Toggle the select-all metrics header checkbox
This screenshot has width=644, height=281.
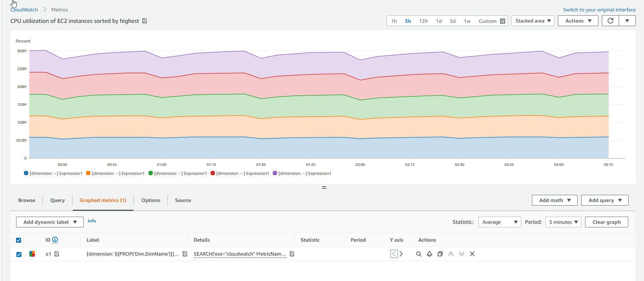click(19, 240)
